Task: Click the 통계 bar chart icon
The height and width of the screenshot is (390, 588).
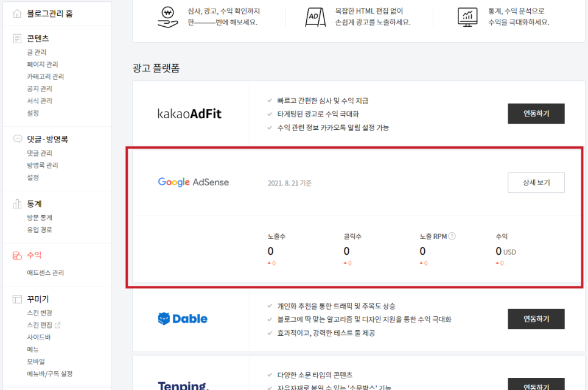Action: (x=17, y=204)
